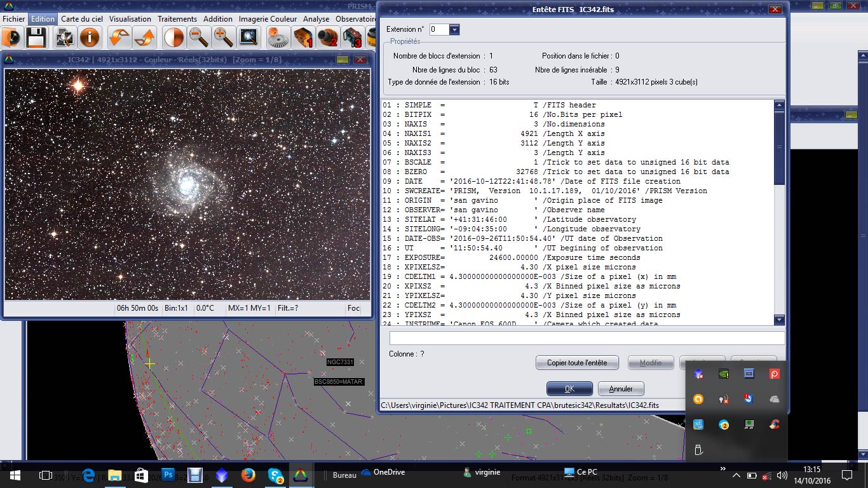
Task: Click the zoom in magnifier icon
Action: [x=223, y=37]
